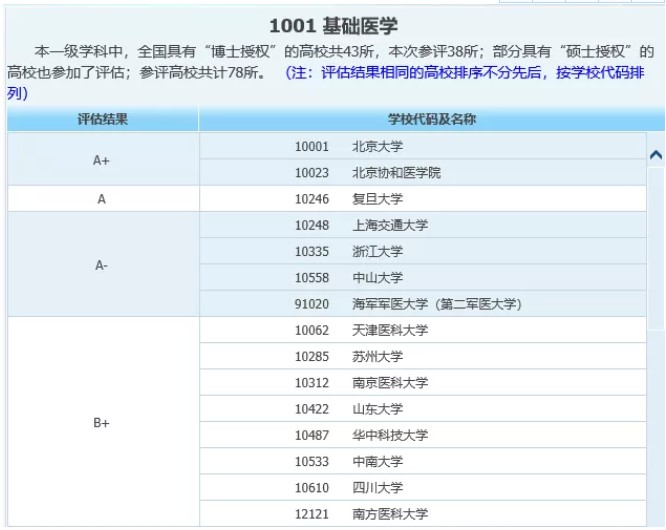Click the scroll-up chevron beside the table
Image resolution: width=666 pixels, height=530 pixels.
656,155
